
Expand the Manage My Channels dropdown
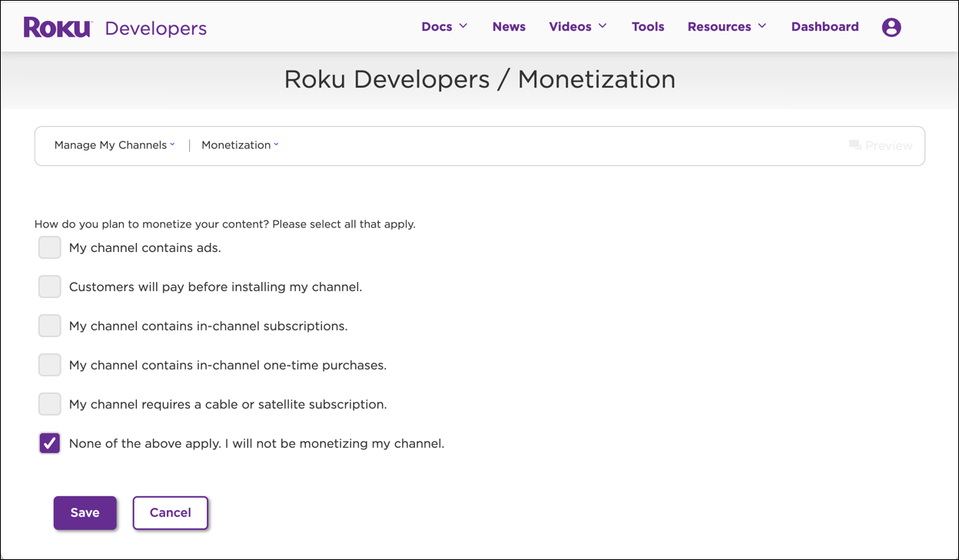114,145
